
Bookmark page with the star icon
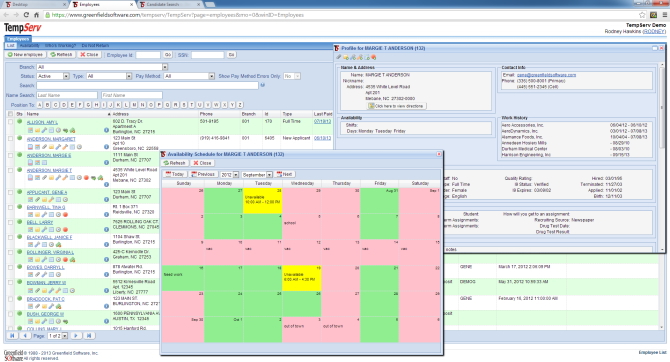pyautogui.click(x=642, y=15)
